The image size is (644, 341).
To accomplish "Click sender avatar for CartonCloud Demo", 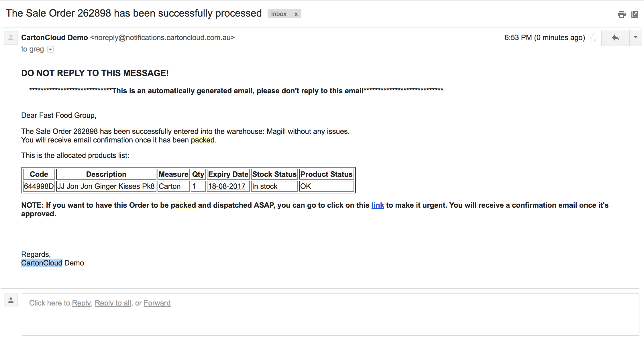I will [11, 38].
